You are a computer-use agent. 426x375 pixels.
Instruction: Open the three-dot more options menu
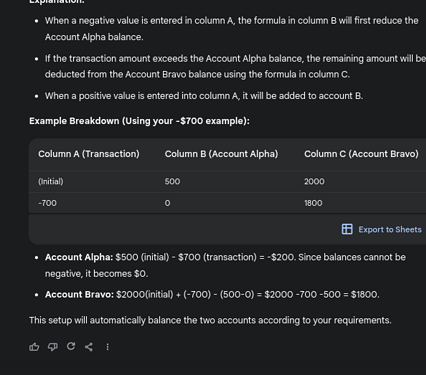(x=107, y=347)
